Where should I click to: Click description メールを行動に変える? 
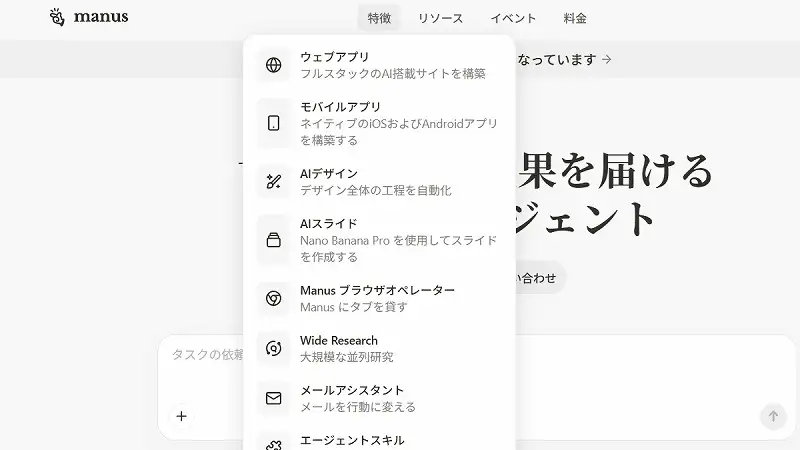click(358, 407)
